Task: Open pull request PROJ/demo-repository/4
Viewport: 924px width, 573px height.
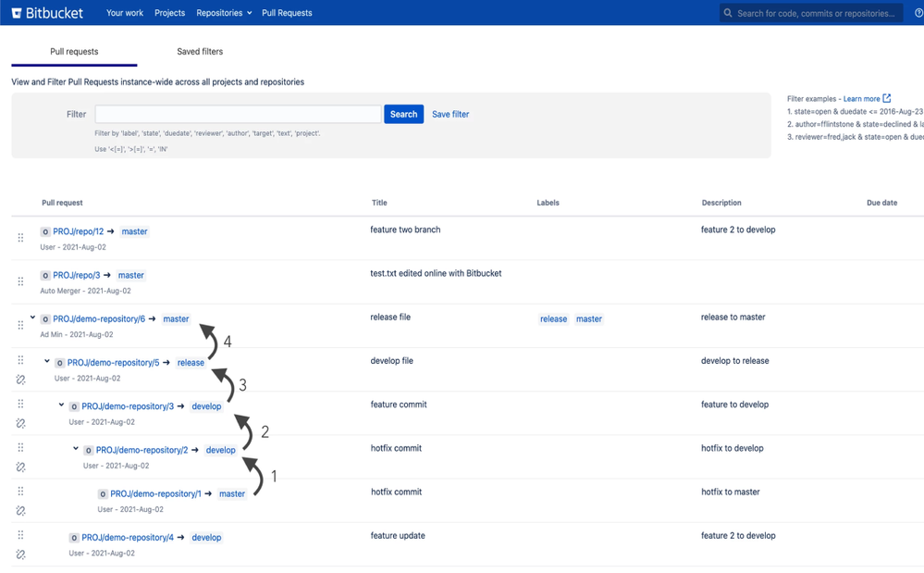Action: tap(128, 538)
